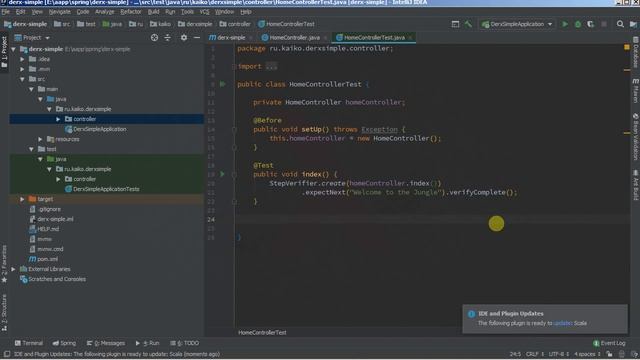This screenshot has width=640, height=360.
Task: Open the Favorites side tab
Action: 4,264
